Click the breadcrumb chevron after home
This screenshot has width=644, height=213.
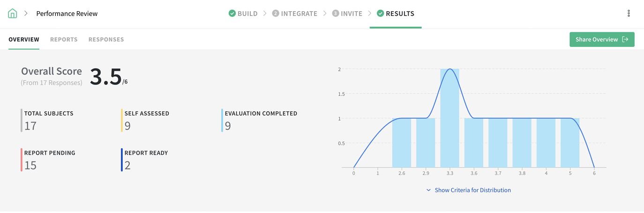pos(26,14)
